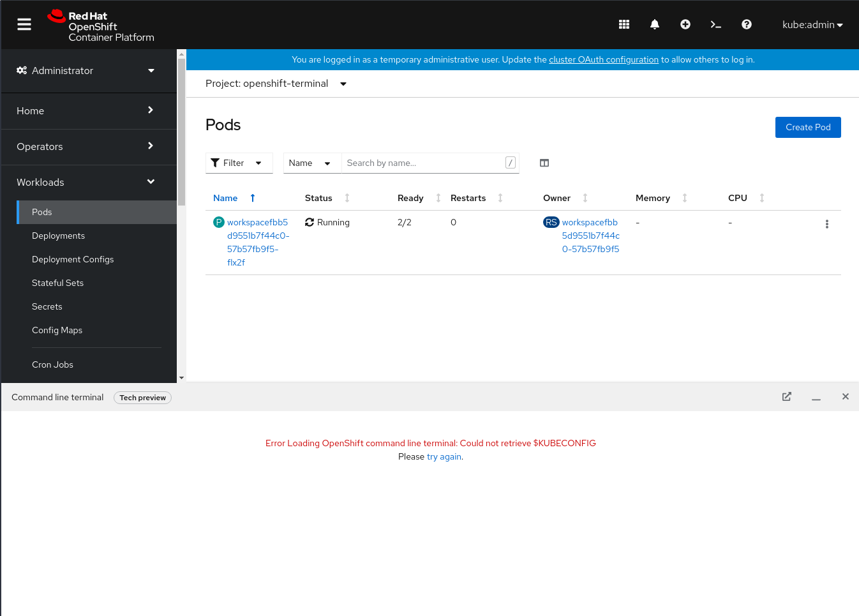The image size is (859, 616).
Task: Click the Red Hat OpenShift logo
Action: click(x=101, y=26)
